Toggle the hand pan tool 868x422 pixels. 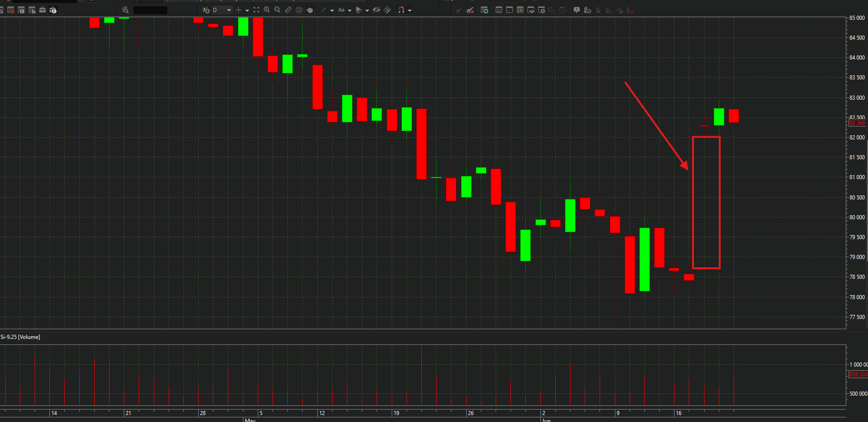pos(310,10)
